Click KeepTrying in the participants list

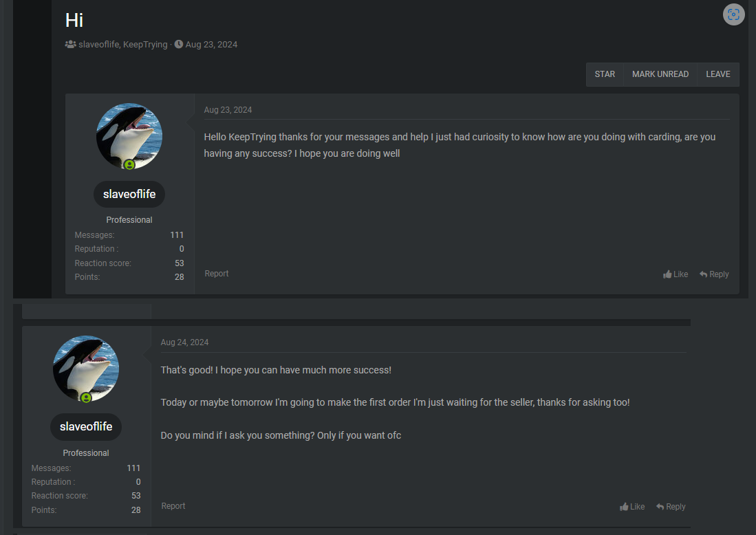(x=145, y=45)
